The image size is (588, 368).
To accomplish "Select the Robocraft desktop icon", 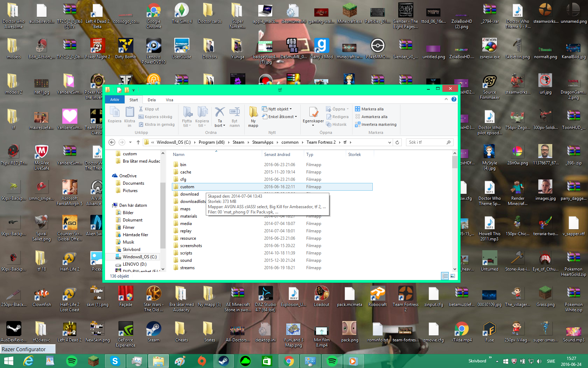I will pos(378,297).
